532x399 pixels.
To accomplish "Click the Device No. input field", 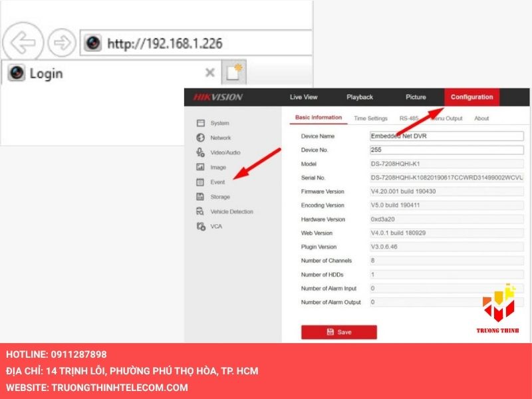I will coord(446,150).
